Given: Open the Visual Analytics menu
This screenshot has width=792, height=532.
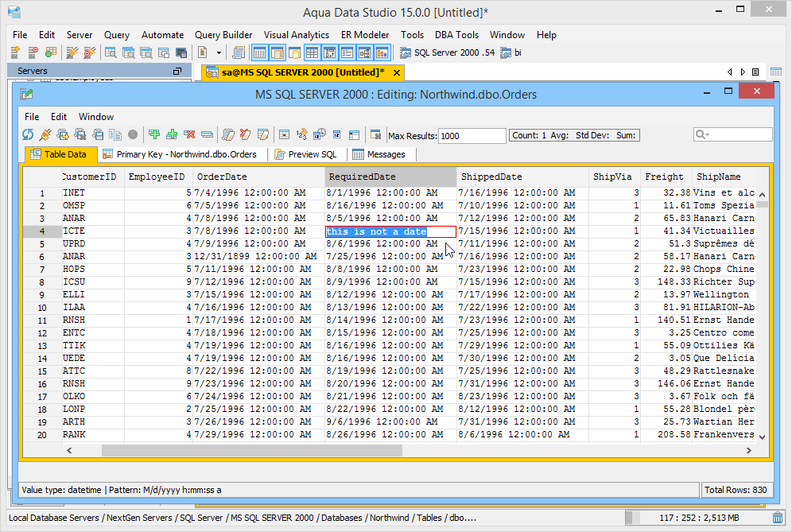Looking at the screenshot, I should 296,35.
